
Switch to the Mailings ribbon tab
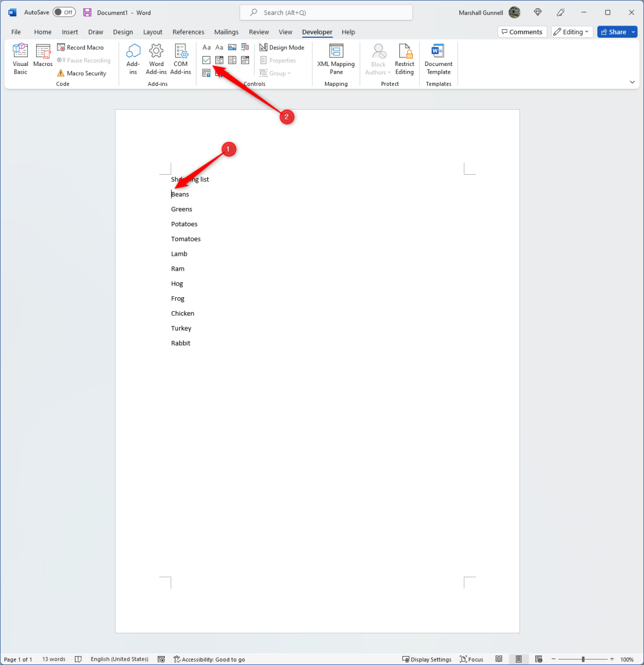point(226,32)
